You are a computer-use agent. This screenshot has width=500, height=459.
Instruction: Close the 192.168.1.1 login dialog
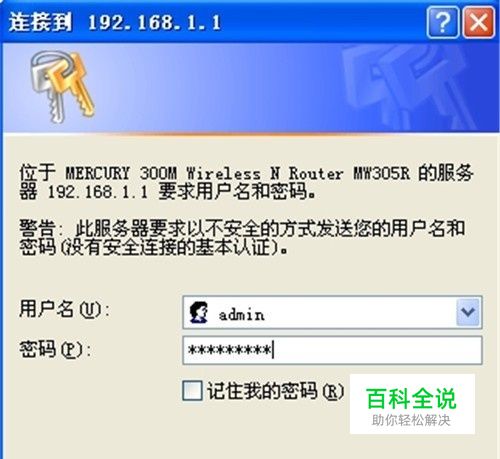[479, 23]
